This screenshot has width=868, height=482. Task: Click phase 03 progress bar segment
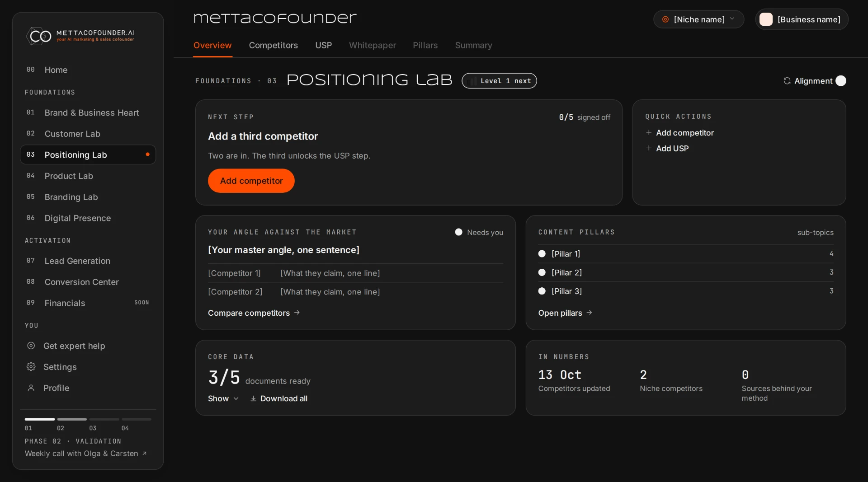104,419
